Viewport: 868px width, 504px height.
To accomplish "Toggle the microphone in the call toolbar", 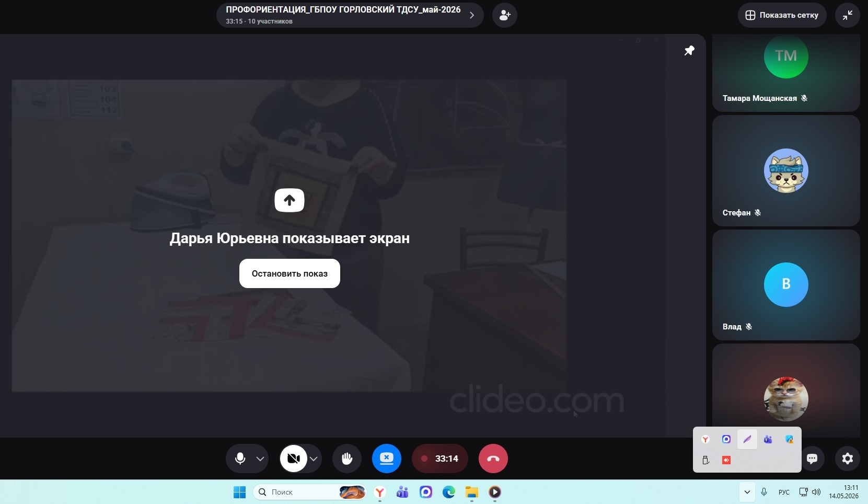I will pos(240,459).
